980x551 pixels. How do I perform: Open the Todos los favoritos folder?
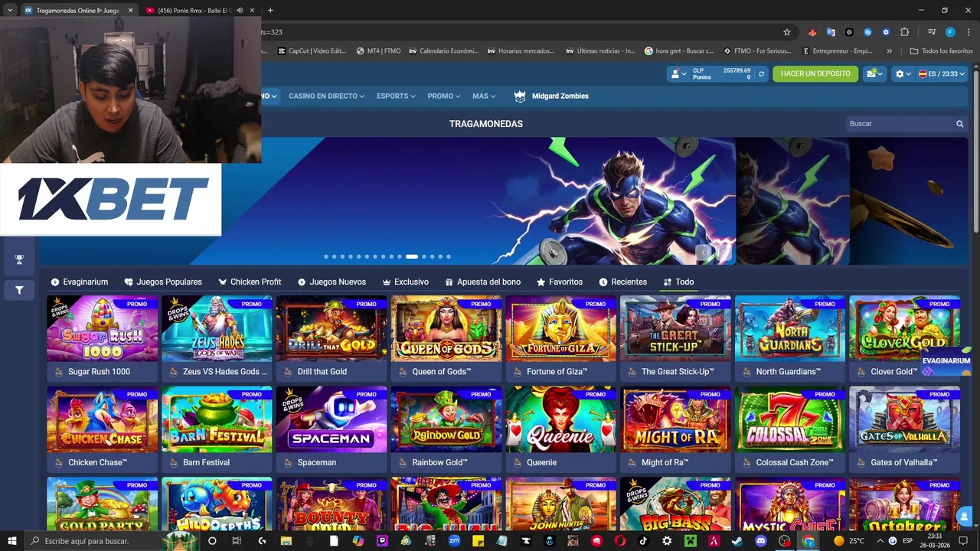pos(941,51)
